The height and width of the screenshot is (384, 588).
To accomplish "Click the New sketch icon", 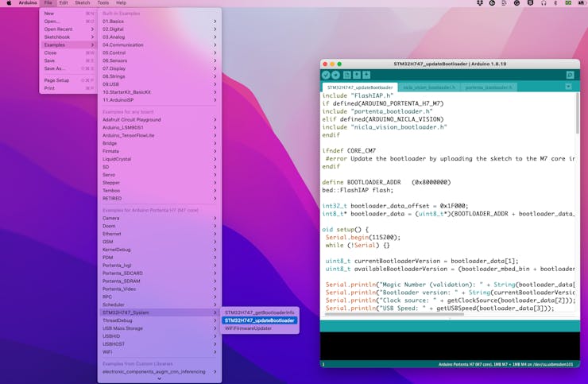I will (x=347, y=75).
